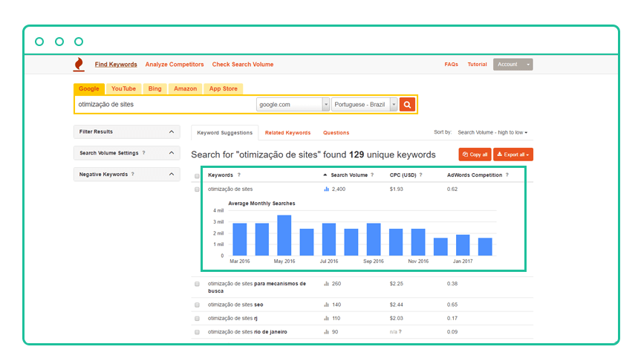Viewport: 638px width, 364px height.
Task: Switch to Related Keywords tab
Action: pyautogui.click(x=287, y=133)
